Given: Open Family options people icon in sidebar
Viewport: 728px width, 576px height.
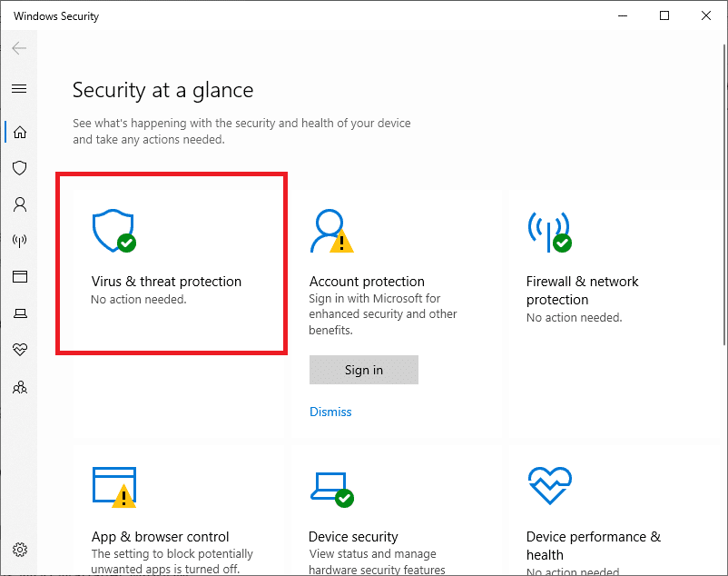Looking at the screenshot, I should click(20, 387).
